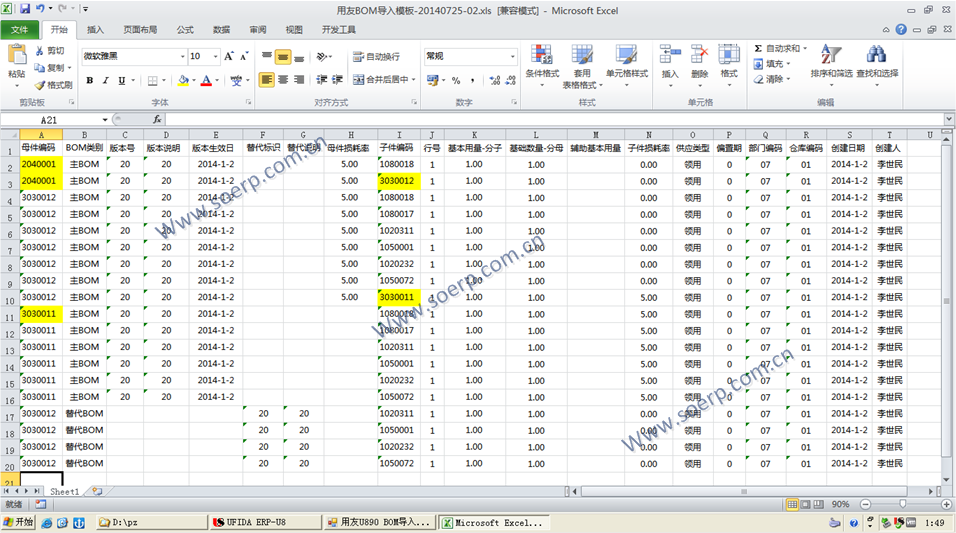Click the Windows Start (开始) button

(18, 523)
